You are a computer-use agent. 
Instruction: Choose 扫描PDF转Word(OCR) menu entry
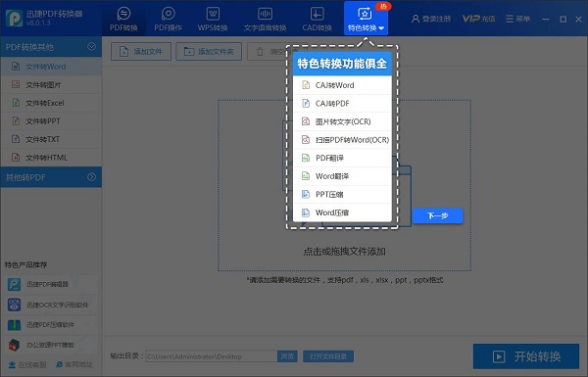pyautogui.click(x=342, y=140)
